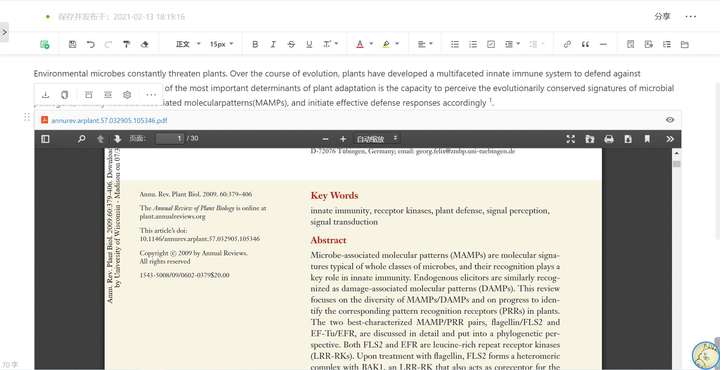Insert a bulleted list
Screen dimensions: 720x370
click(x=455, y=45)
